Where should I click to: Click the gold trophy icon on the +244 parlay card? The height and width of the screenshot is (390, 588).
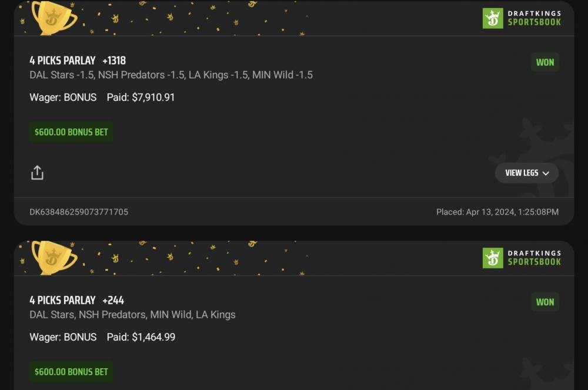click(54, 257)
